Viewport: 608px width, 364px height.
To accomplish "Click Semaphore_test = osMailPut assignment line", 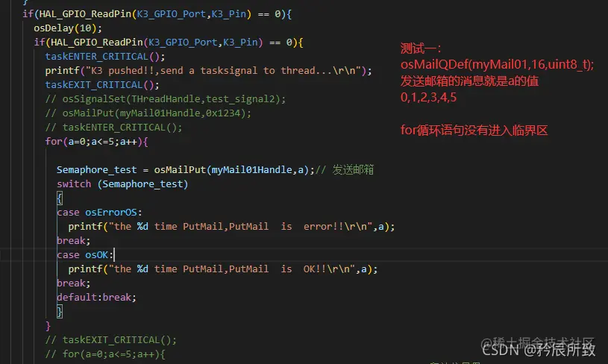I will (x=186, y=170).
